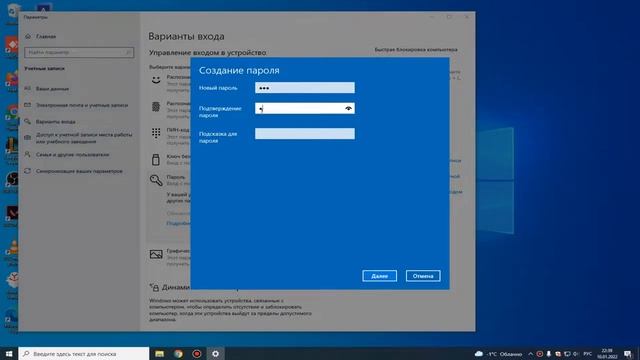Show hidden system tray icons
This screenshot has width=640, height=360.
coord(530,354)
